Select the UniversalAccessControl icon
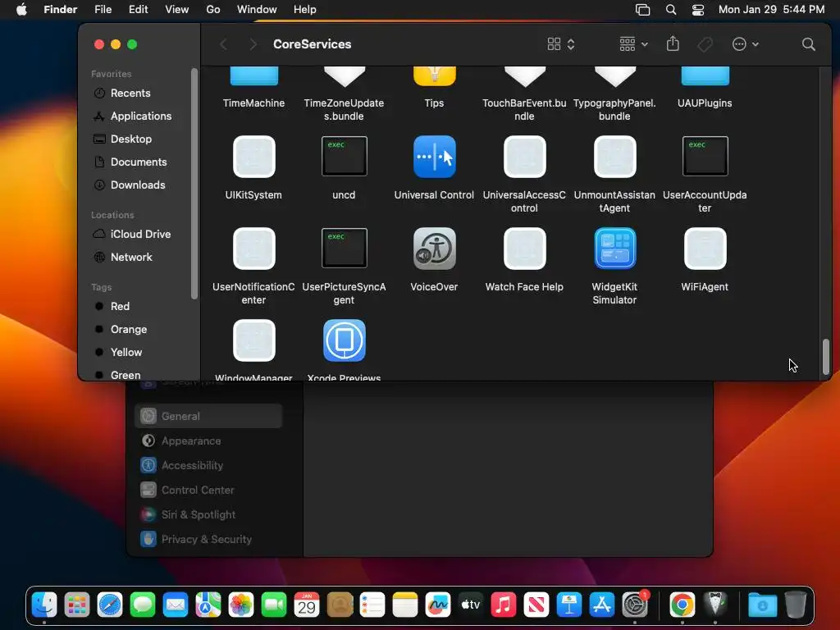 tap(524, 157)
